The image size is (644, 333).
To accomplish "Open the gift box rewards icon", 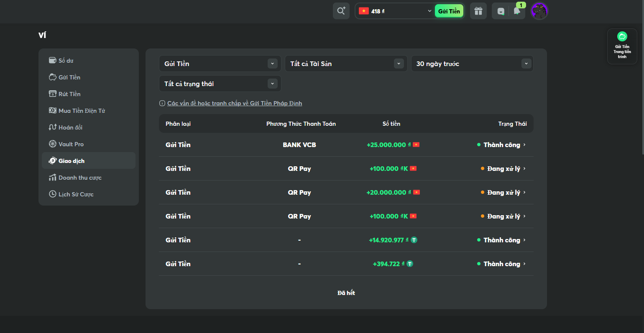I will 478,11.
